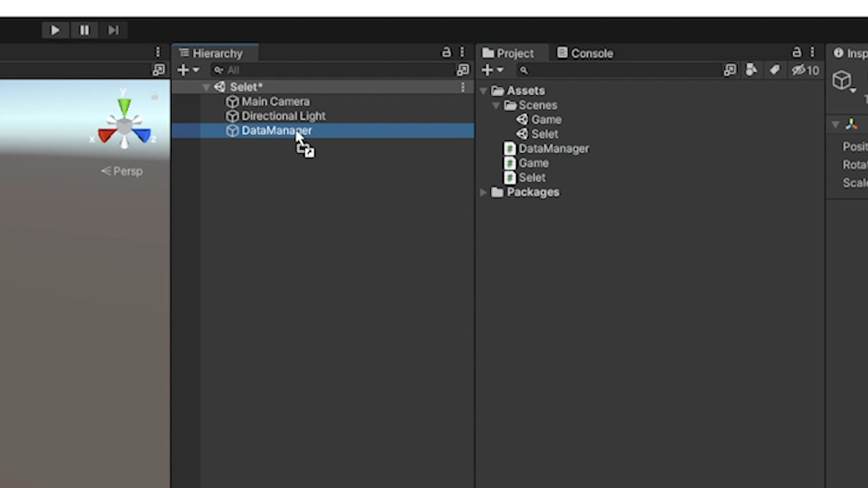
Task: Open Project create plus dropdown
Action: coord(492,70)
